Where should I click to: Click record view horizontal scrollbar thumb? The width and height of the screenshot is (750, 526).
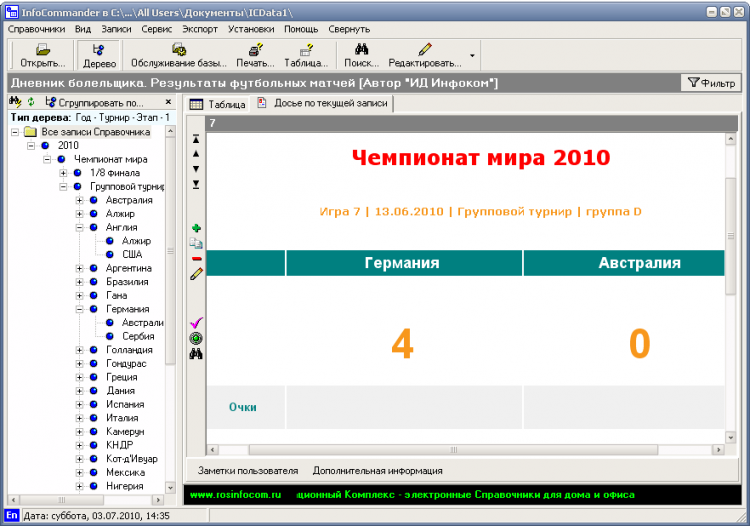453,450
